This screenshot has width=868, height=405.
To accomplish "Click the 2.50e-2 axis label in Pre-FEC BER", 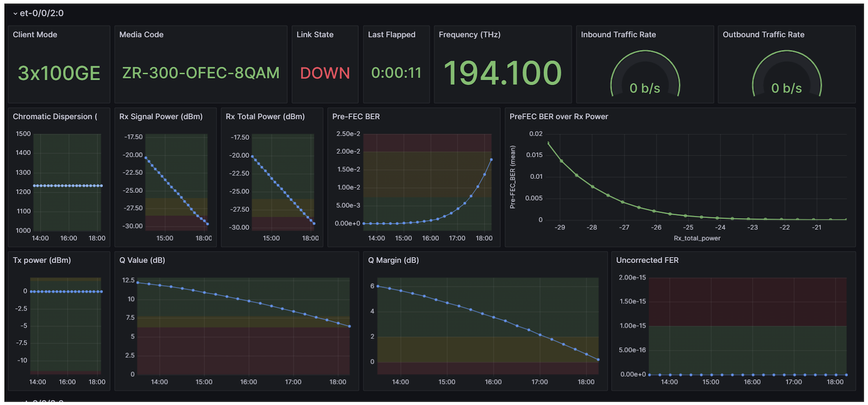I will tap(348, 134).
